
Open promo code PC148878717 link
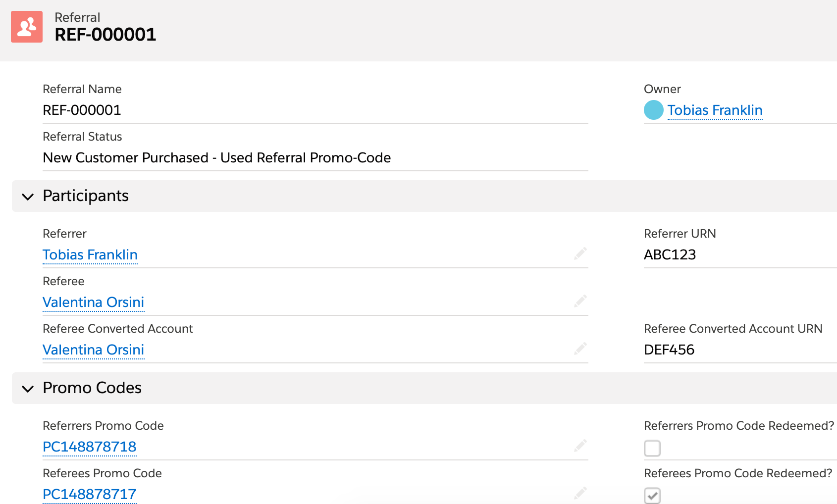90,494
